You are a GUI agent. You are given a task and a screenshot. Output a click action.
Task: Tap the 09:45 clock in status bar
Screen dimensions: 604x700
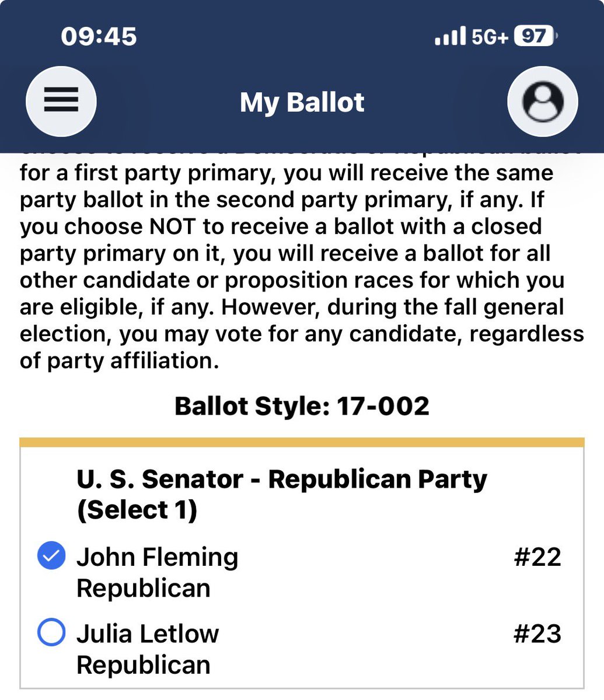tap(99, 37)
